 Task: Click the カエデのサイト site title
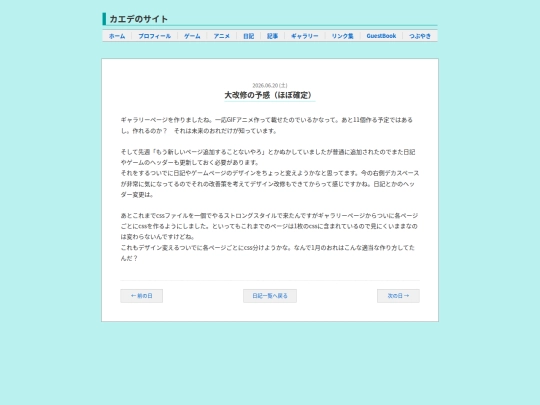[138, 19]
